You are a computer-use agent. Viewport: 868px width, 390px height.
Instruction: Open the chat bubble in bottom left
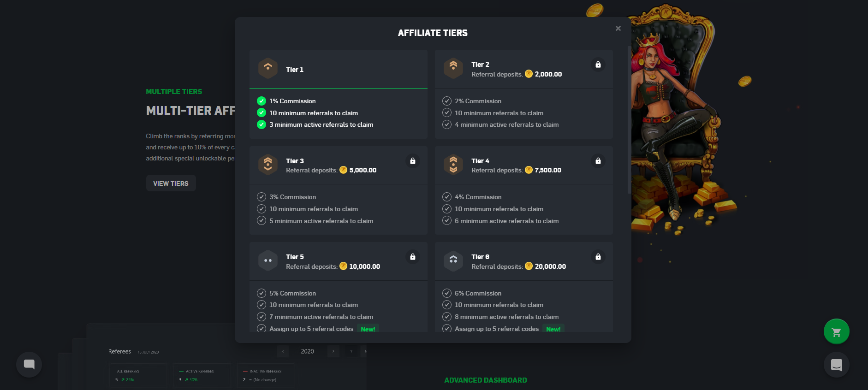point(29,365)
